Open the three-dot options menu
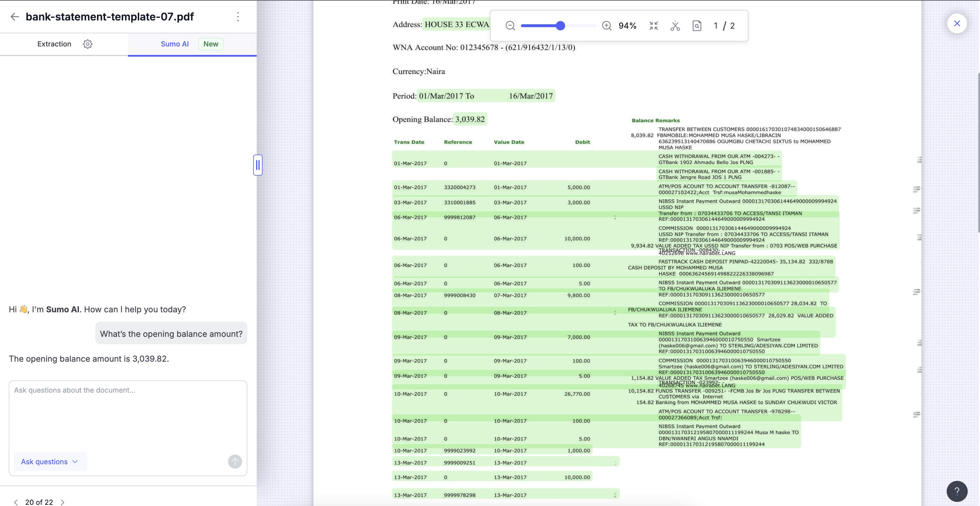 pos(238,17)
